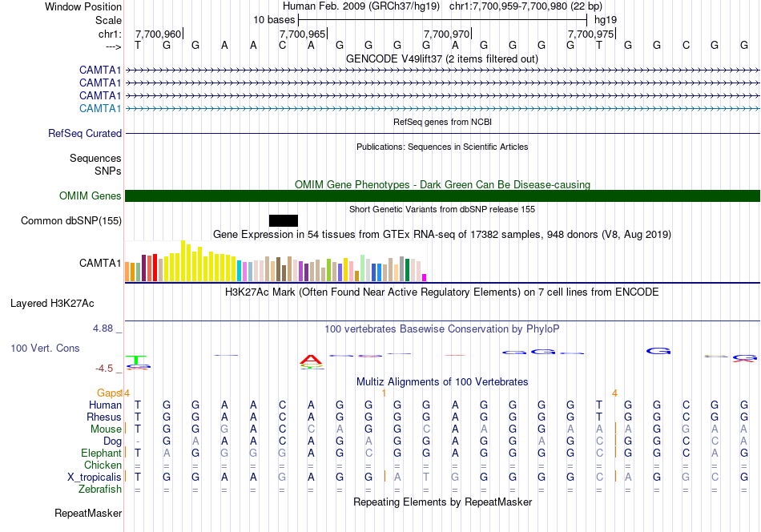Click the Common dbSNP(155) label
761x532 pixels.
[71, 220]
